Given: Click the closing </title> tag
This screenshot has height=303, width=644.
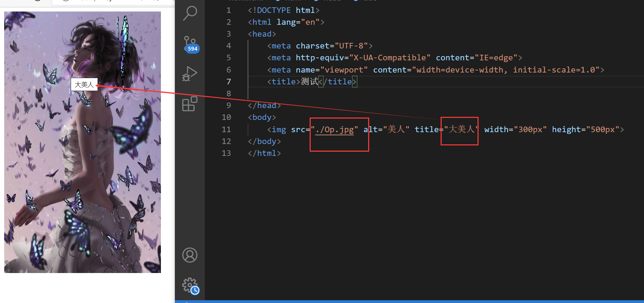Looking at the screenshot, I should tap(337, 82).
